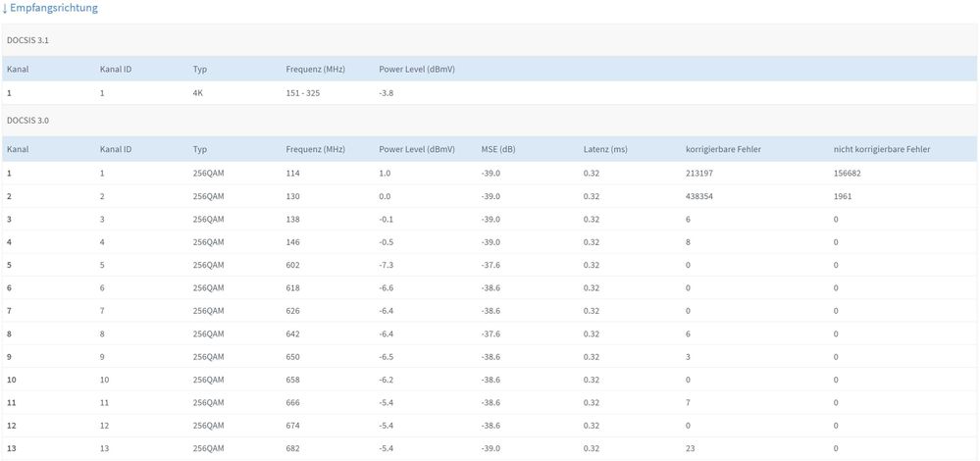The height and width of the screenshot is (461, 980).
Task: Click frequency 626 in channel 7 row
Action: tap(293, 311)
